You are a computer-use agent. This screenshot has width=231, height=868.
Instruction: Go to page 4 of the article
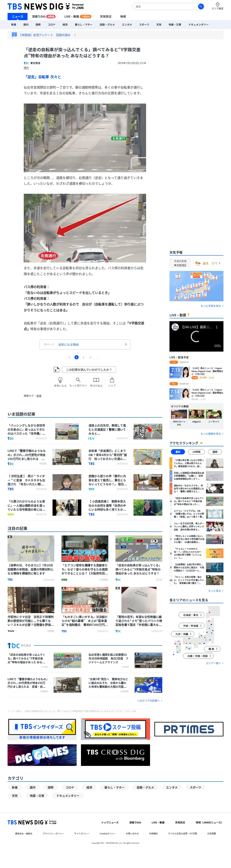[90, 357]
